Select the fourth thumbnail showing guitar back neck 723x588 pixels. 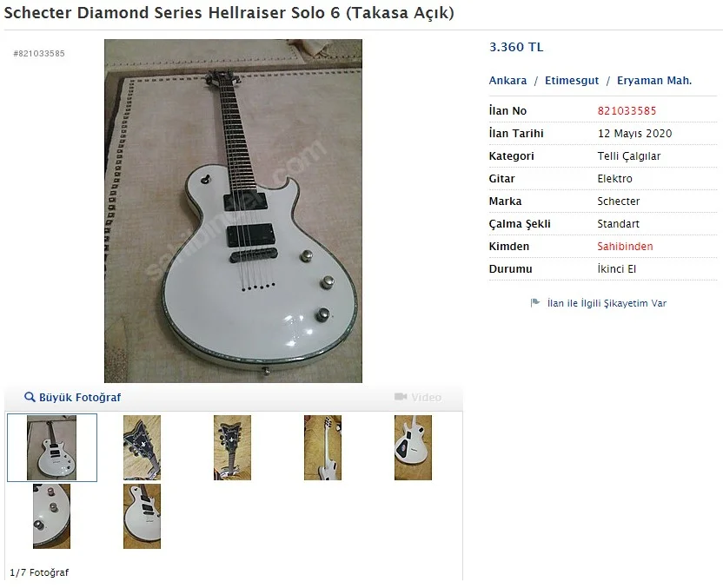(322, 447)
